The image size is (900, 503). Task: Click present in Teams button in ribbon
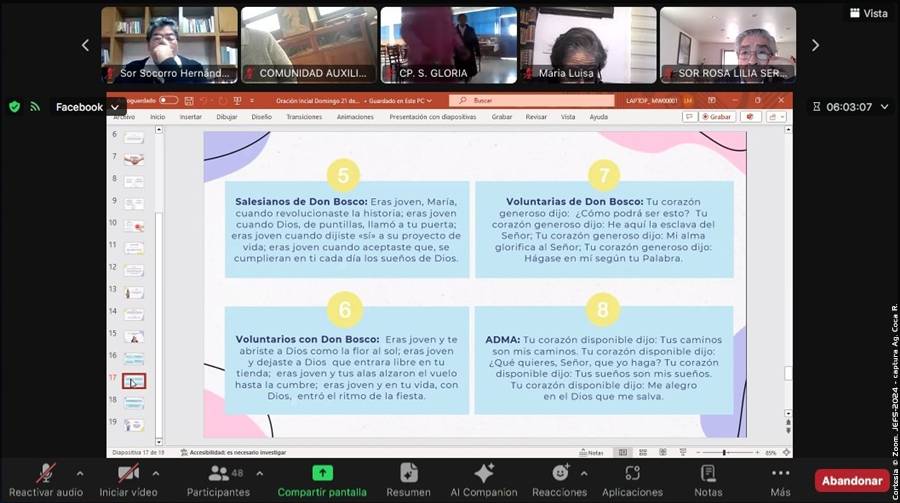tap(750, 117)
